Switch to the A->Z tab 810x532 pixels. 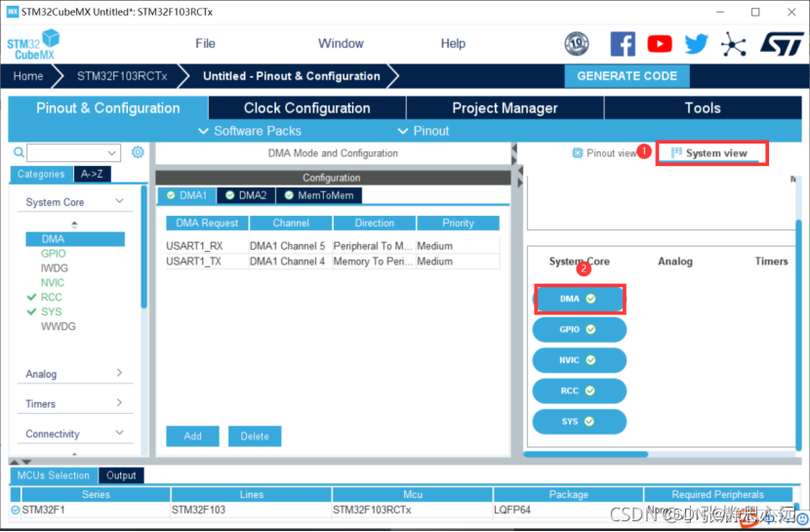point(92,174)
